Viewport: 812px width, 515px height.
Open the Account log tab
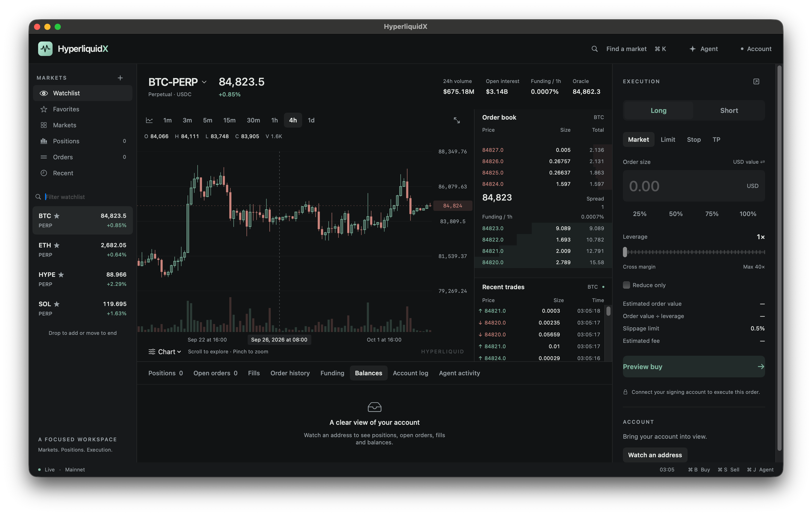pos(410,373)
